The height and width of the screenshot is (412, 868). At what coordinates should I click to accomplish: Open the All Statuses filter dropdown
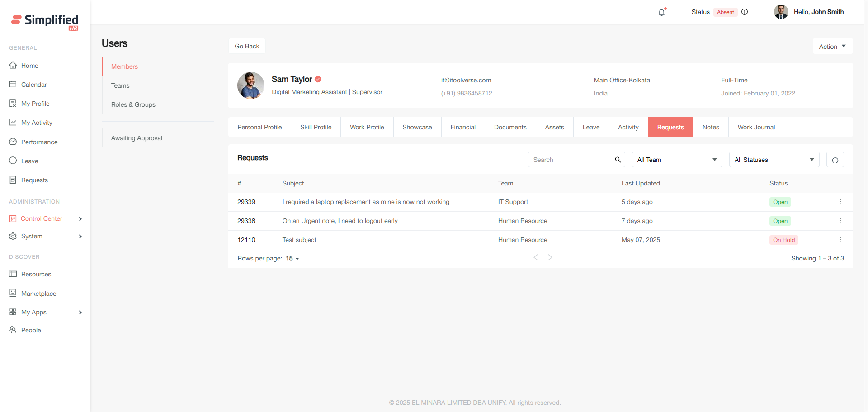pyautogui.click(x=774, y=160)
